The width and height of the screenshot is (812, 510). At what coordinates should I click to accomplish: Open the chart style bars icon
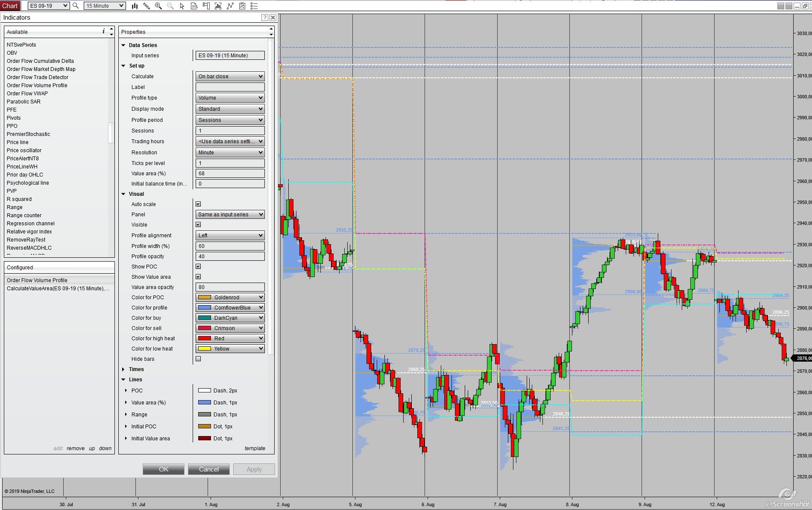[x=135, y=6]
